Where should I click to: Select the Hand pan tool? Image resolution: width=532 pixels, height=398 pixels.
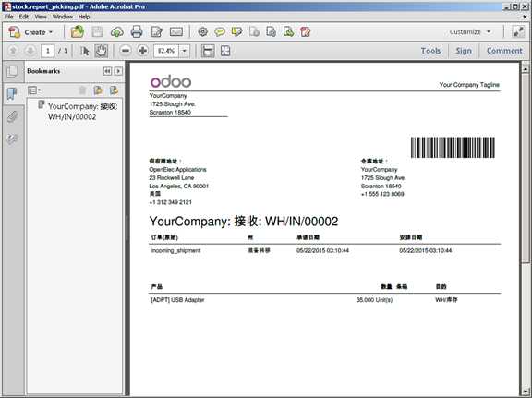pyautogui.click(x=101, y=51)
